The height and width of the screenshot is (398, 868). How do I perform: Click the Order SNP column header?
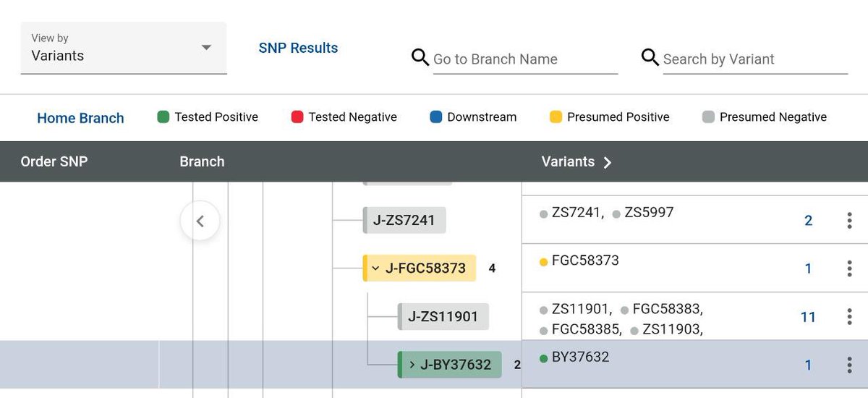(x=54, y=161)
